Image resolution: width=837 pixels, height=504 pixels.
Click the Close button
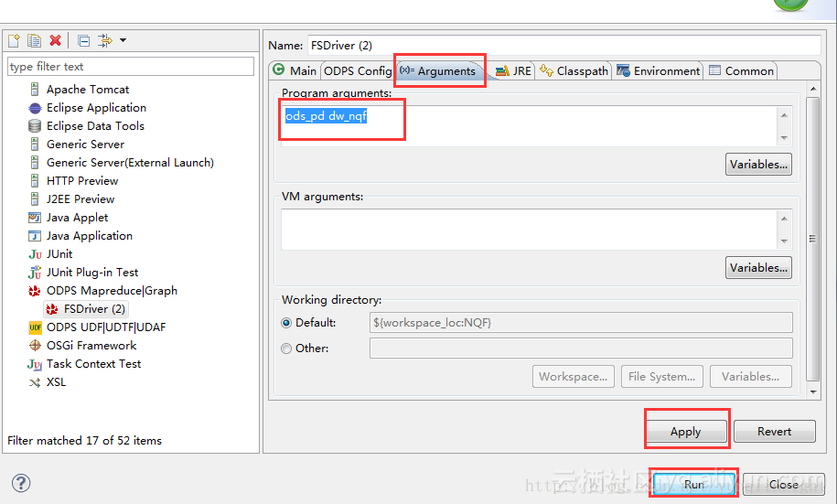(784, 484)
